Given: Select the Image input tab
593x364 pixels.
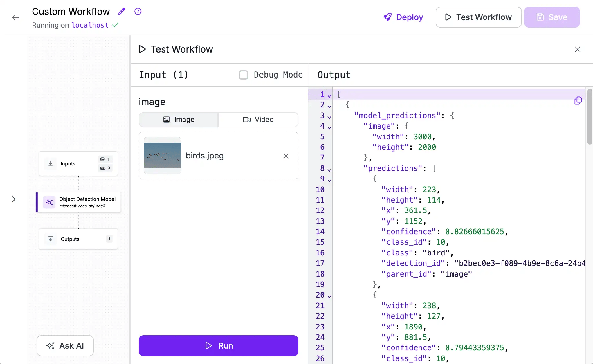Looking at the screenshot, I should pos(179,120).
